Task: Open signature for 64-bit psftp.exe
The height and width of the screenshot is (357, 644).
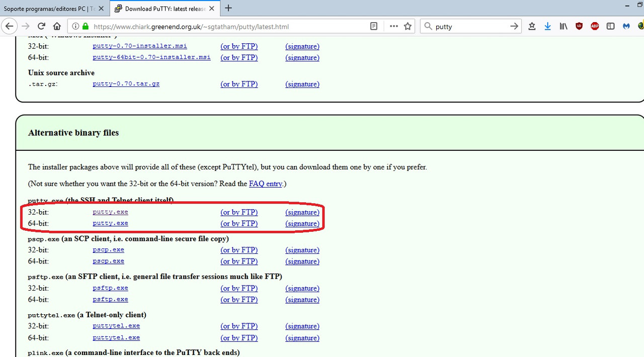Action: (302, 300)
